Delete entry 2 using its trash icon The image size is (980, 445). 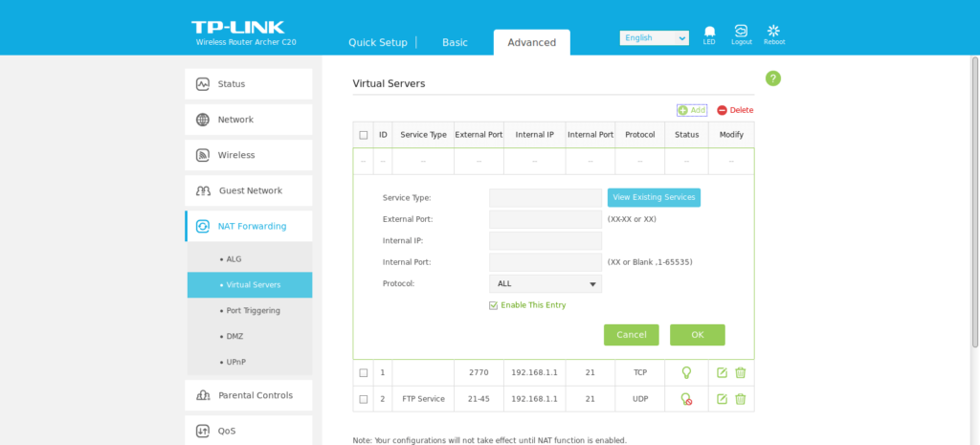tap(740, 399)
